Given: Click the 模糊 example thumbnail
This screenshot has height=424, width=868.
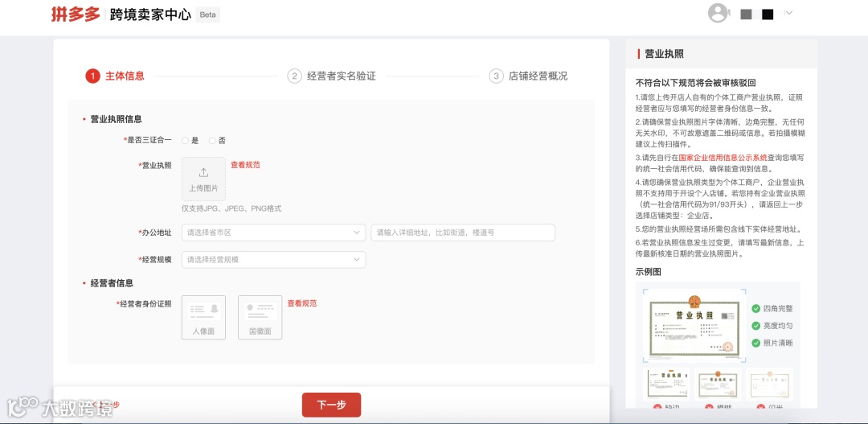Looking at the screenshot, I should point(718,384).
